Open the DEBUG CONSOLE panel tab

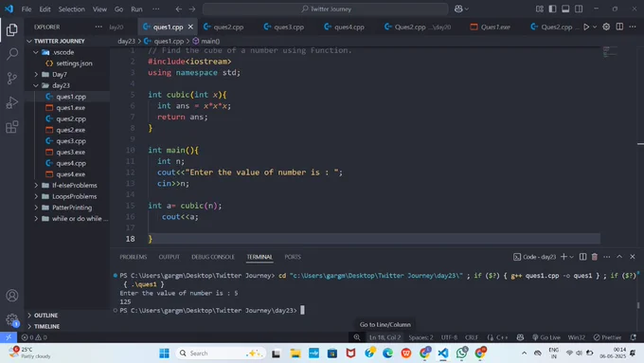tap(213, 257)
